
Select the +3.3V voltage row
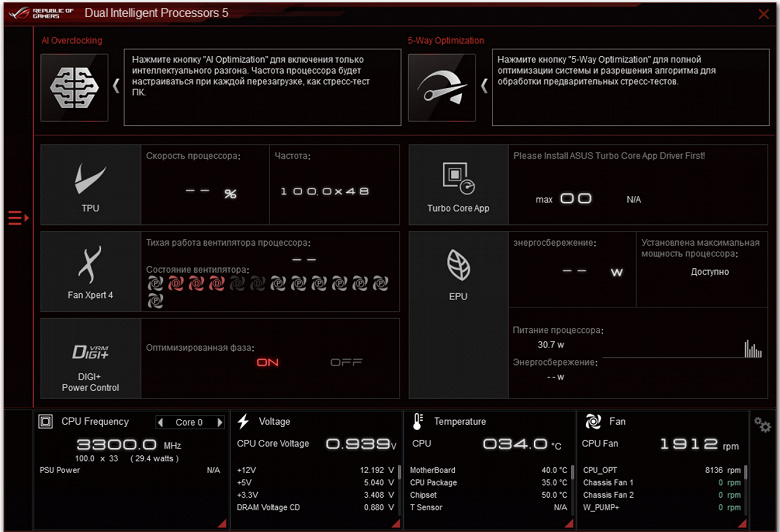coord(315,495)
